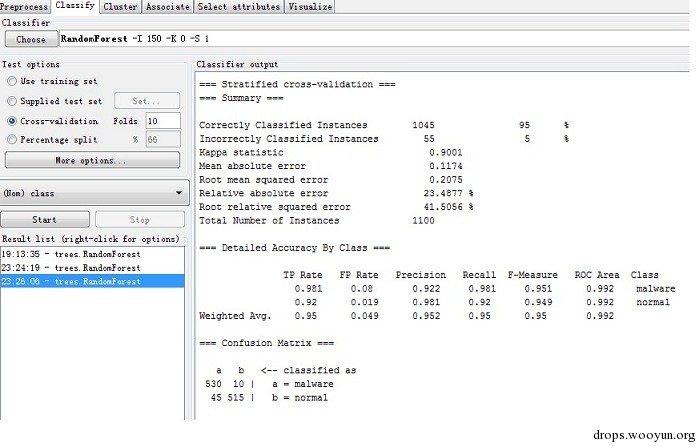699x447 pixels.
Task: Click the Stratified cross-validation heading
Action: point(297,84)
